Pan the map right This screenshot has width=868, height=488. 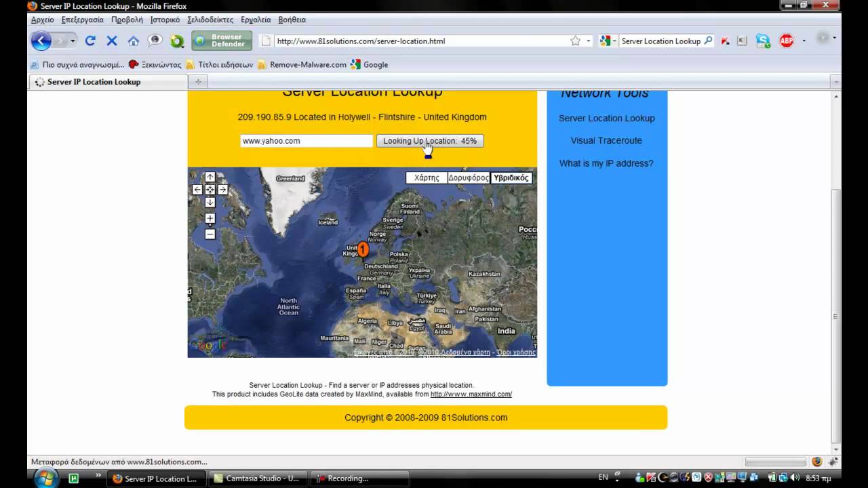point(222,190)
